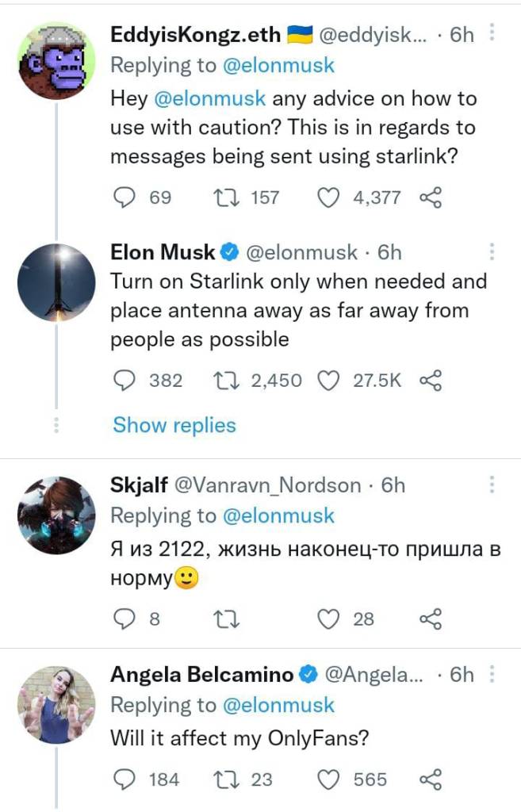Screen dimensions: 521x812
Task: Open more options for EddyisKongz.eth's tweet
Action: point(492,34)
